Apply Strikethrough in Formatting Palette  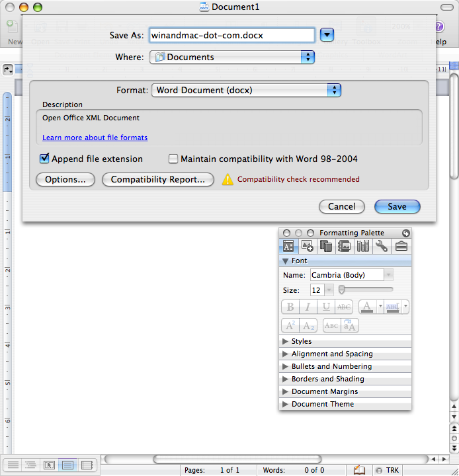[x=344, y=307]
